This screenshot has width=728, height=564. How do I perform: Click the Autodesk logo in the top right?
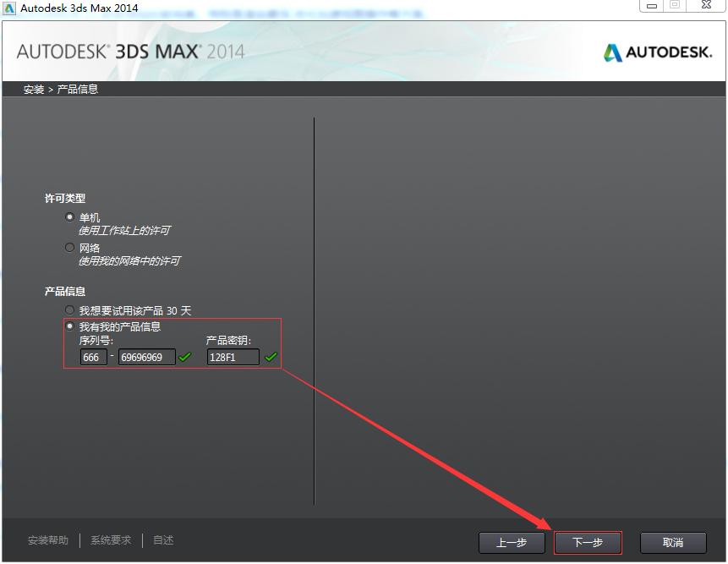click(x=659, y=52)
